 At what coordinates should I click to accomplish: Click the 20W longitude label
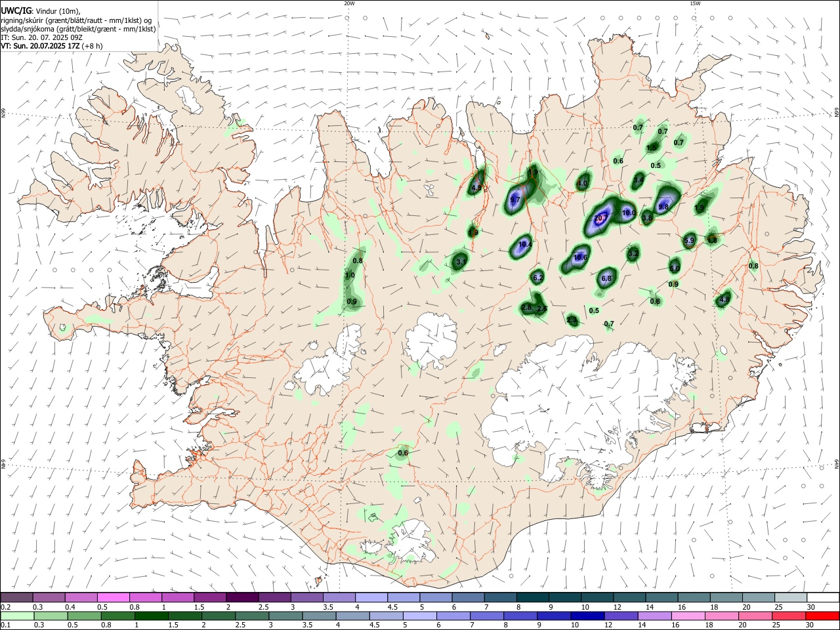coord(349,3)
